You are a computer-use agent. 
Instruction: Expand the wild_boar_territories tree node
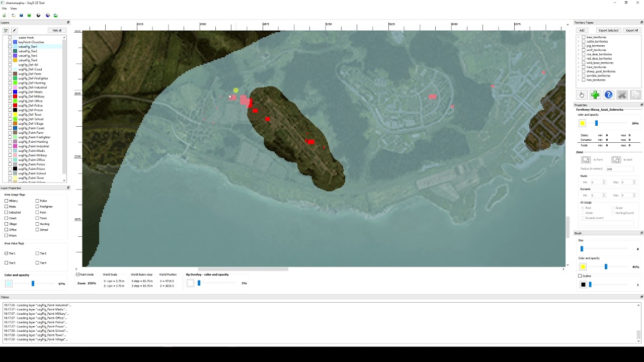click(x=579, y=63)
